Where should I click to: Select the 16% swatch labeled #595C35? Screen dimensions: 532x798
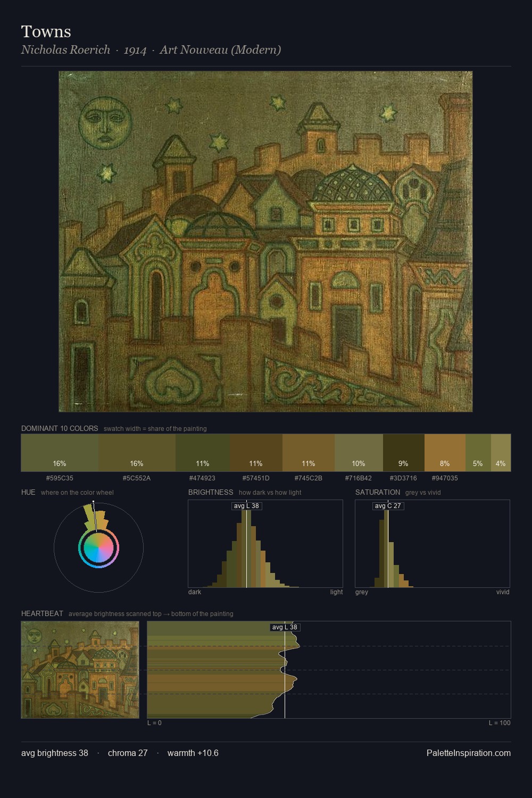click(x=60, y=453)
